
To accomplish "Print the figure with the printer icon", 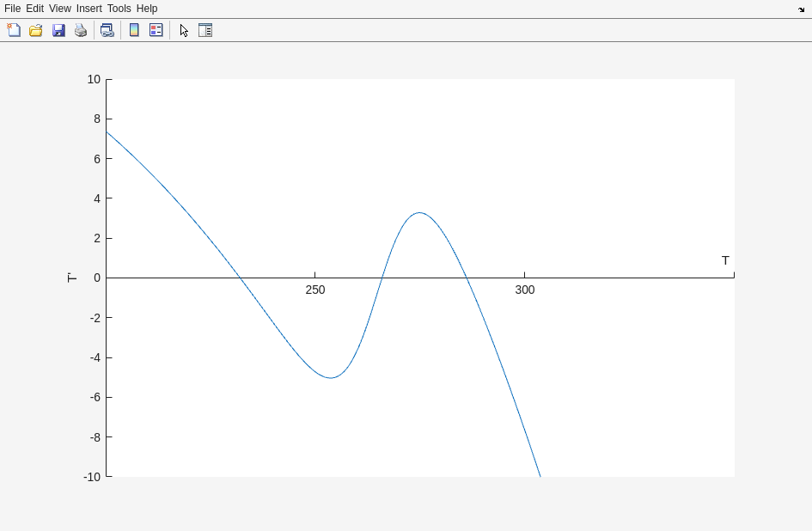I will click(x=81, y=30).
